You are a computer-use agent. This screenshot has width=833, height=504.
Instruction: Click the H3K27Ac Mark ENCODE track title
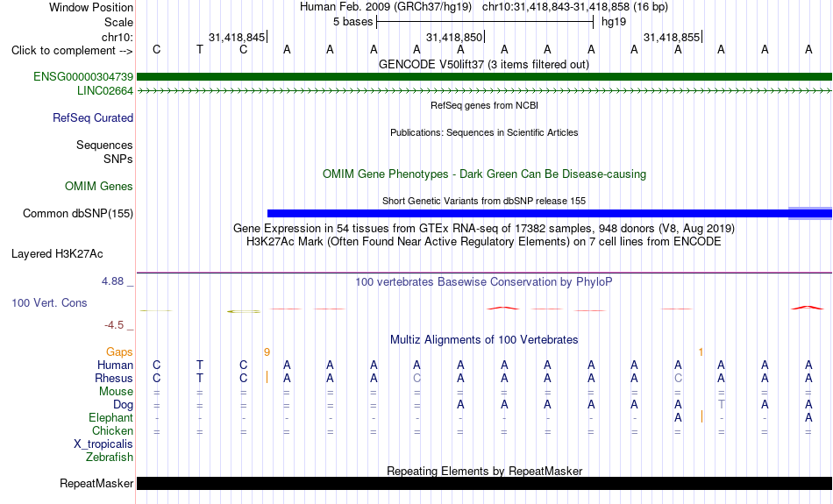[x=484, y=242]
